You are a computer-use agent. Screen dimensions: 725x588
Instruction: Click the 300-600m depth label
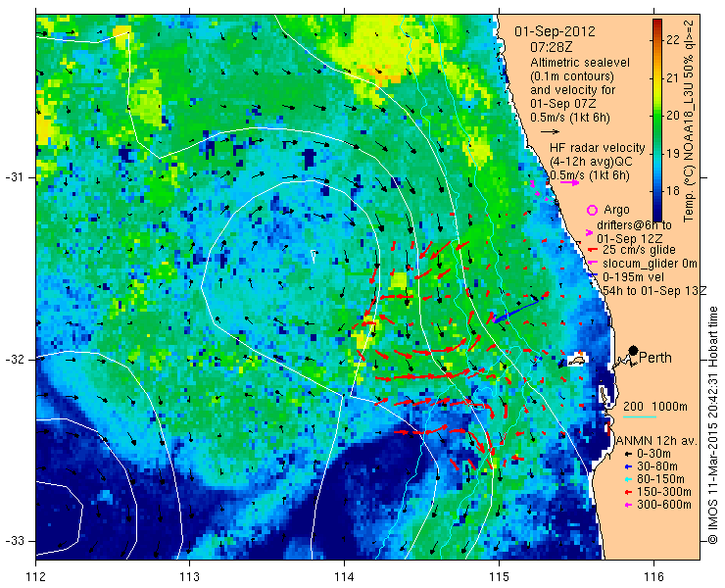(664, 505)
